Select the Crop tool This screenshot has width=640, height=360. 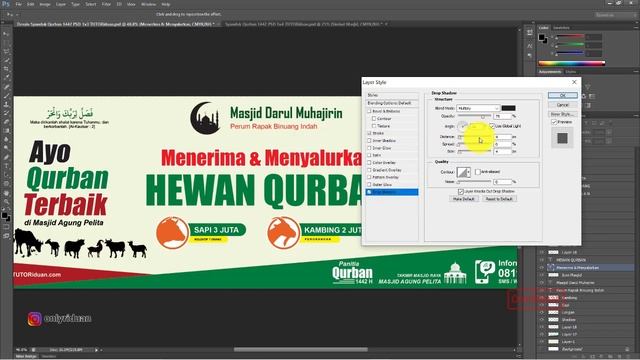(6, 69)
